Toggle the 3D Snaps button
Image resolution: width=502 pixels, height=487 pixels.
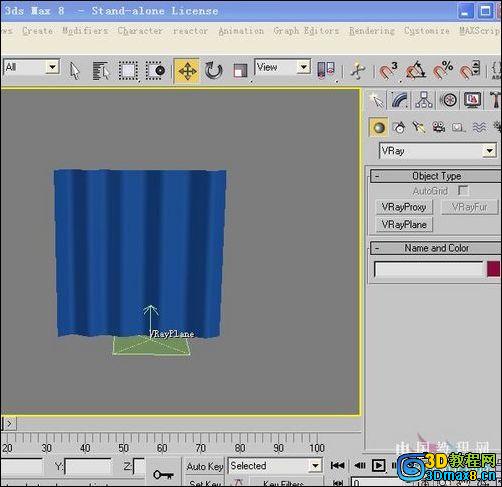pyautogui.click(x=388, y=71)
